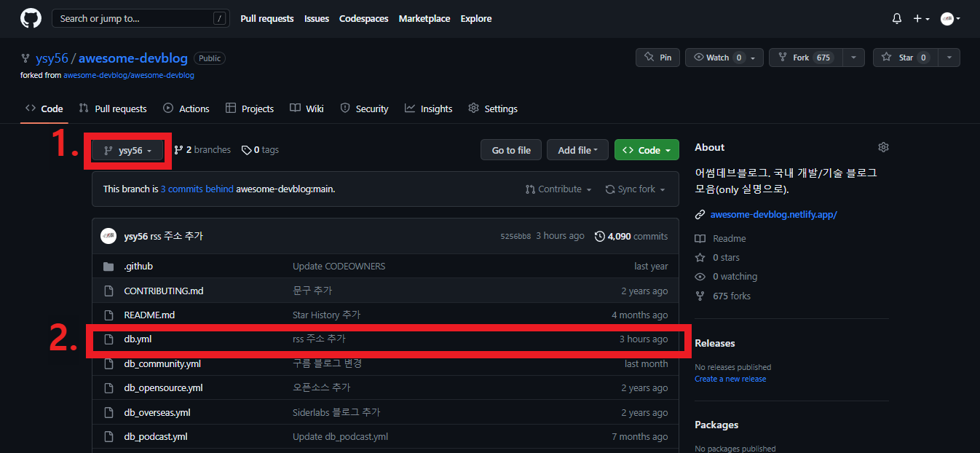Screen dimensions: 980x453
Task: Open the db_community.yml file
Action: (x=162, y=363)
